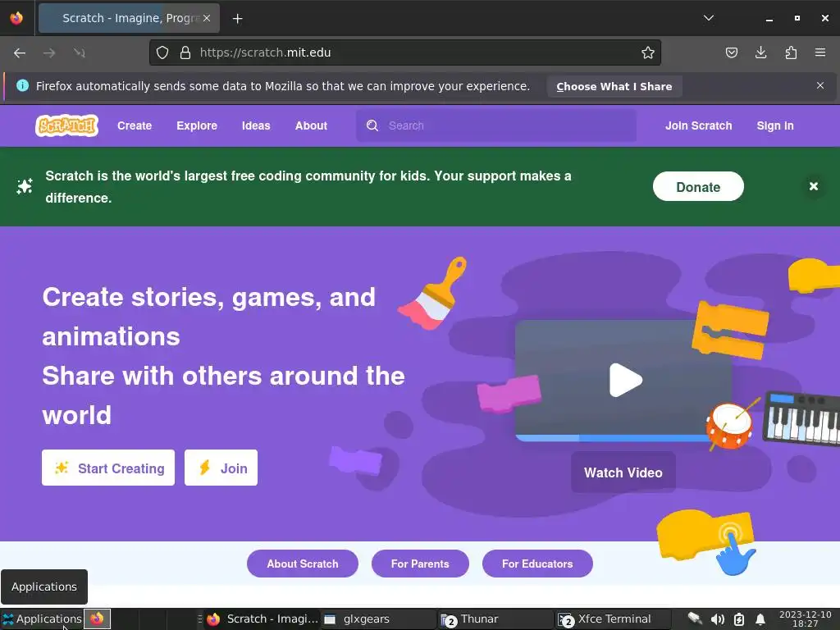Click the Scratch Firefox taskbar window button

pos(262,619)
